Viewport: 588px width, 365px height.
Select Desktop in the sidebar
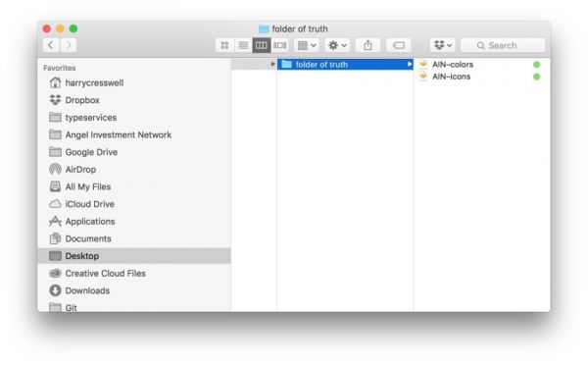(x=134, y=256)
